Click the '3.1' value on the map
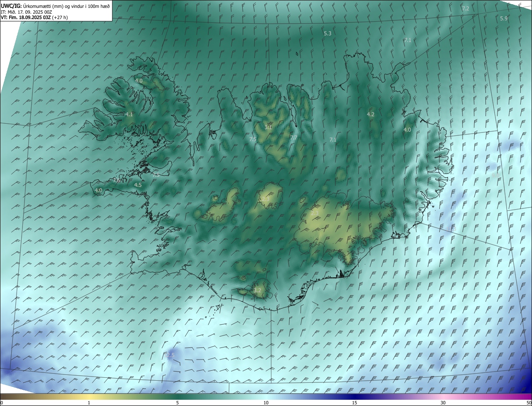 268,127
